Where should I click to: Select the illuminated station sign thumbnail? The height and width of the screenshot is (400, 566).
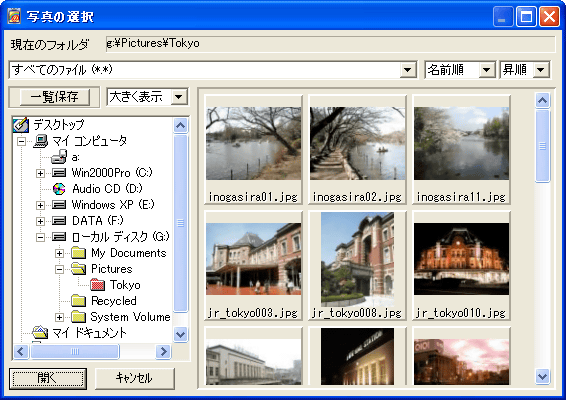pos(357,356)
